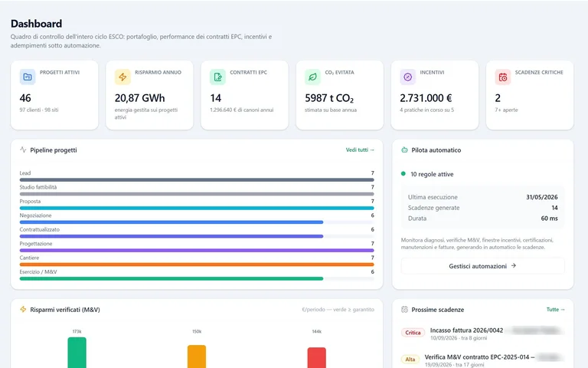Click the Negoziazione blue pipeline bar

171,222
